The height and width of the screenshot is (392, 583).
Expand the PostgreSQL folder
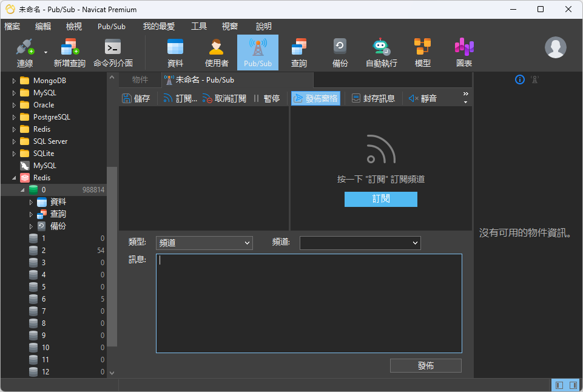15,117
